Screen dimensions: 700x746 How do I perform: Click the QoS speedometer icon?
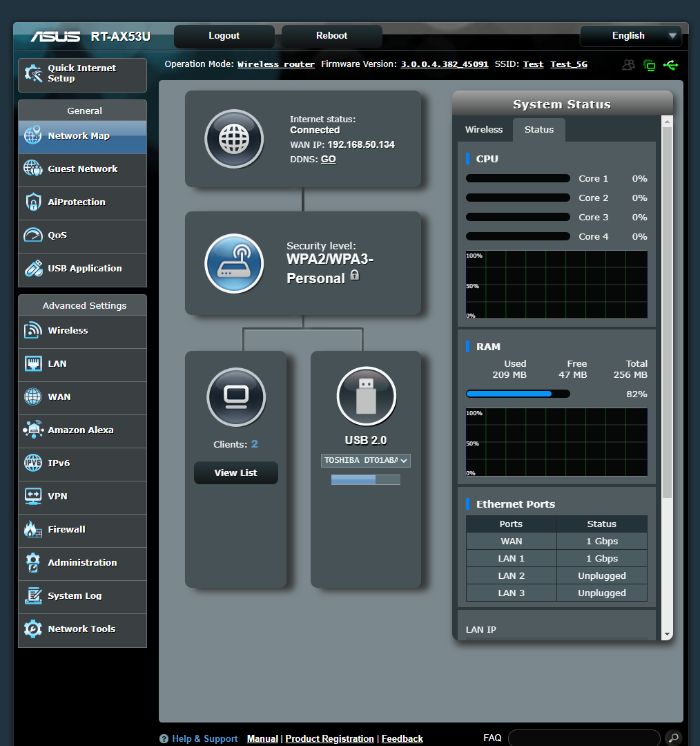click(32, 236)
